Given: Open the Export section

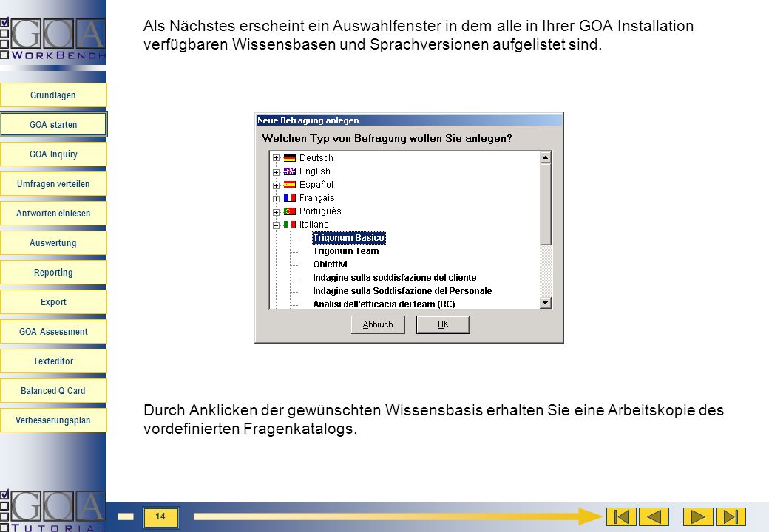Looking at the screenshot, I should coord(53,301).
